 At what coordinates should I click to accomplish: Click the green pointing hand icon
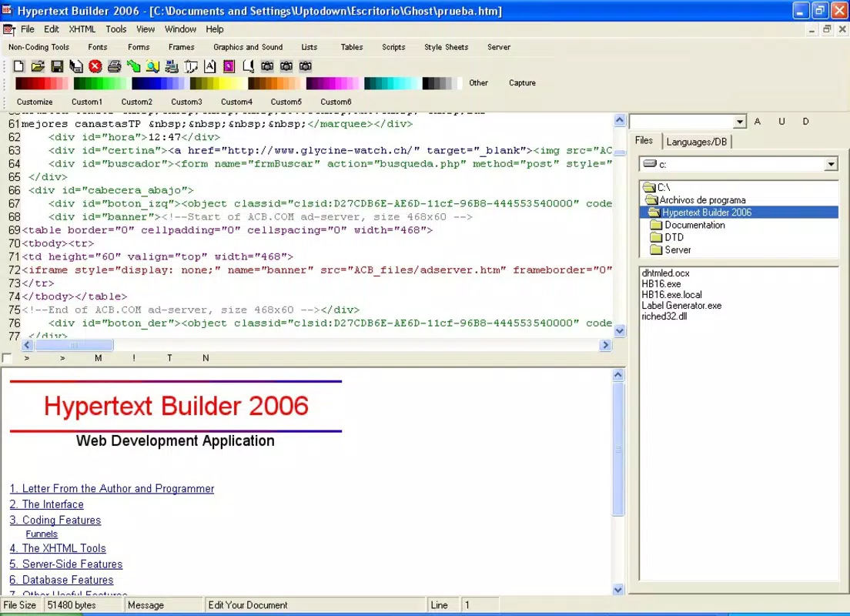point(133,66)
